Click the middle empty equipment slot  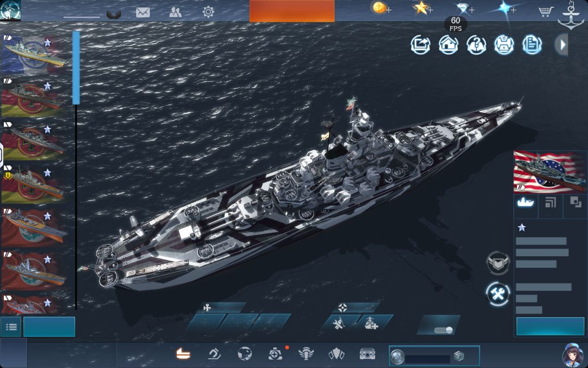[x=238, y=322]
